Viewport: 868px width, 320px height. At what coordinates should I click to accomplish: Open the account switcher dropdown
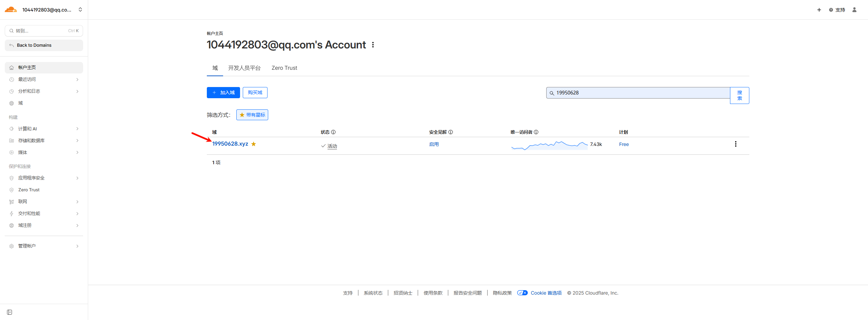80,9
